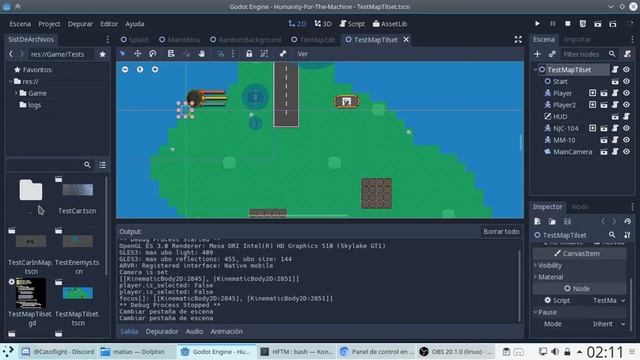Open the Depurar menu
Image resolution: width=640 pixels, height=360 pixels.
[80, 24]
